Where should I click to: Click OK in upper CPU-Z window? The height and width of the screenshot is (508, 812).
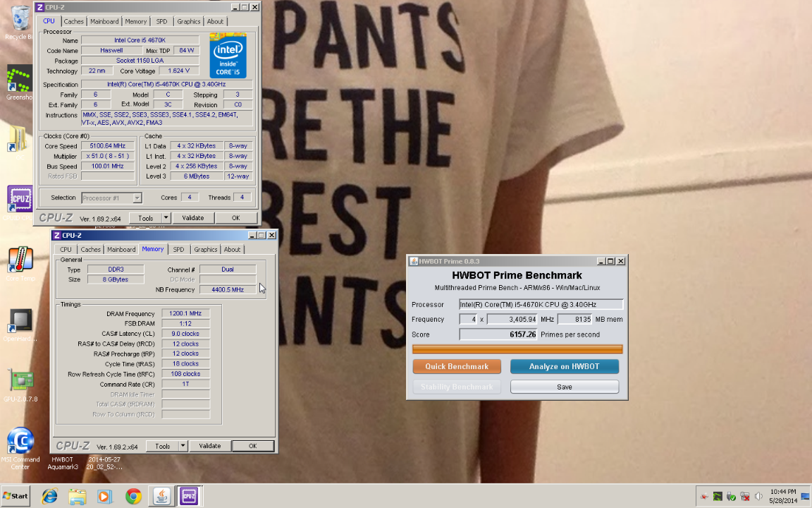235,218
